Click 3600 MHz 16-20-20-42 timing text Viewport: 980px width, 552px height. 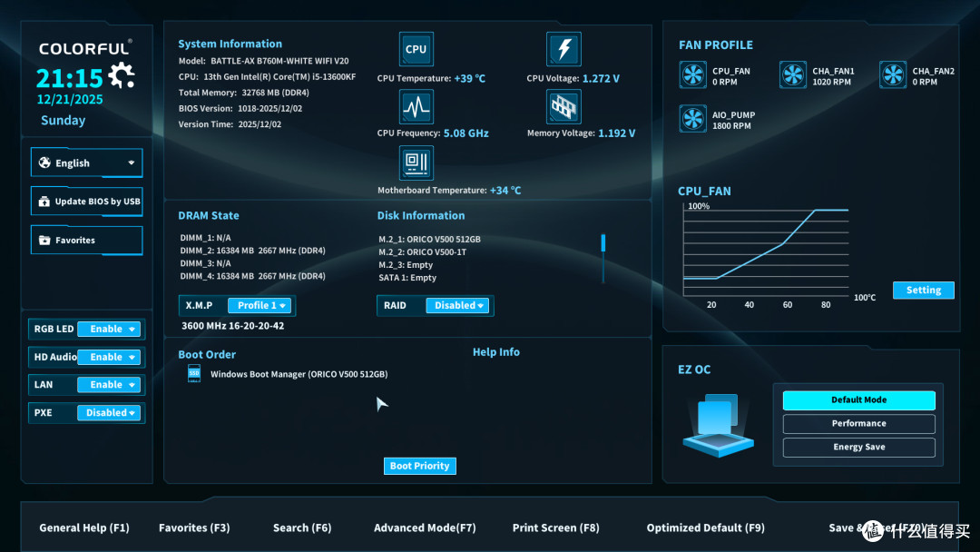pyautogui.click(x=232, y=326)
